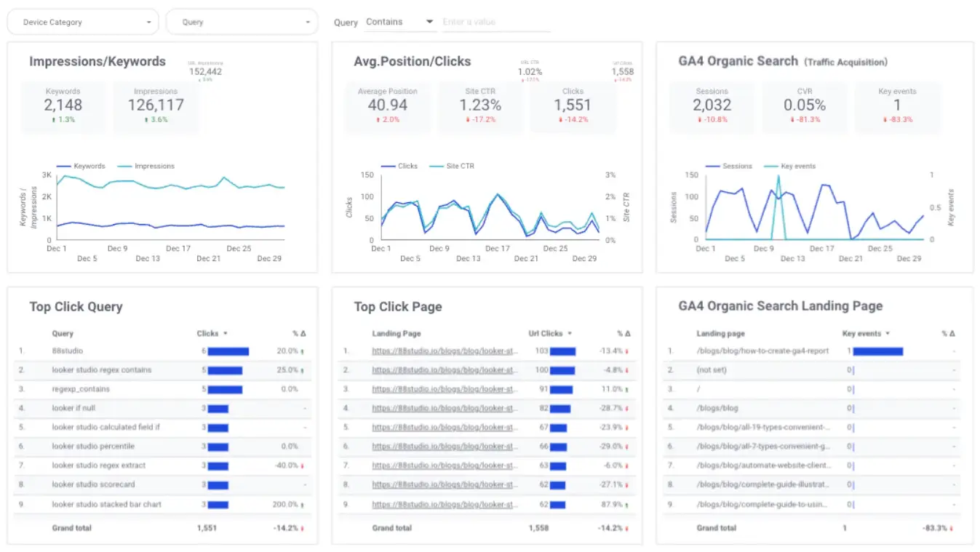Click Key events legend marker in chart
Viewport: 980px width, 552px height.
pos(770,166)
